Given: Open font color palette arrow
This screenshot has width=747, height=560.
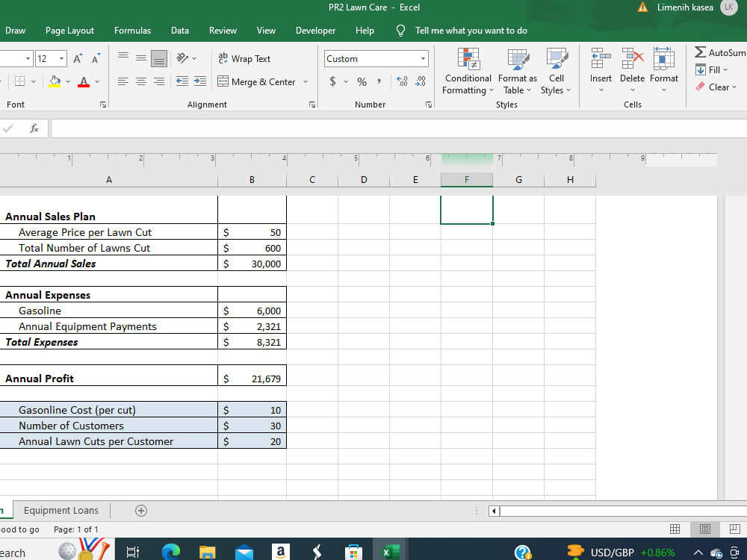Looking at the screenshot, I should coord(97,82).
